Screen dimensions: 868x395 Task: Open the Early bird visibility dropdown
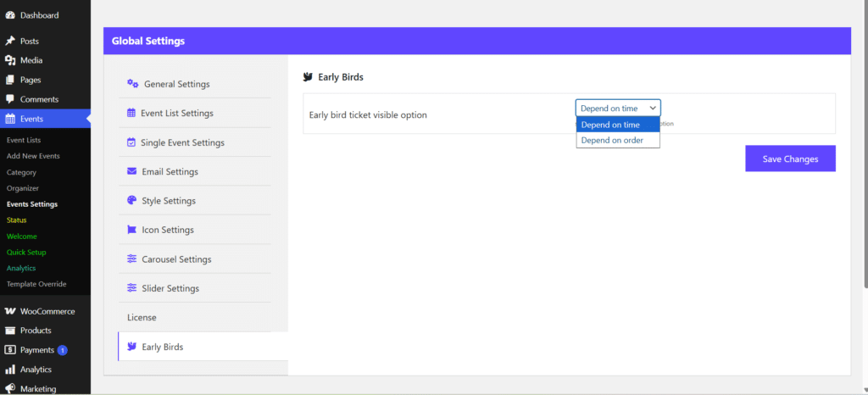tap(618, 108)
